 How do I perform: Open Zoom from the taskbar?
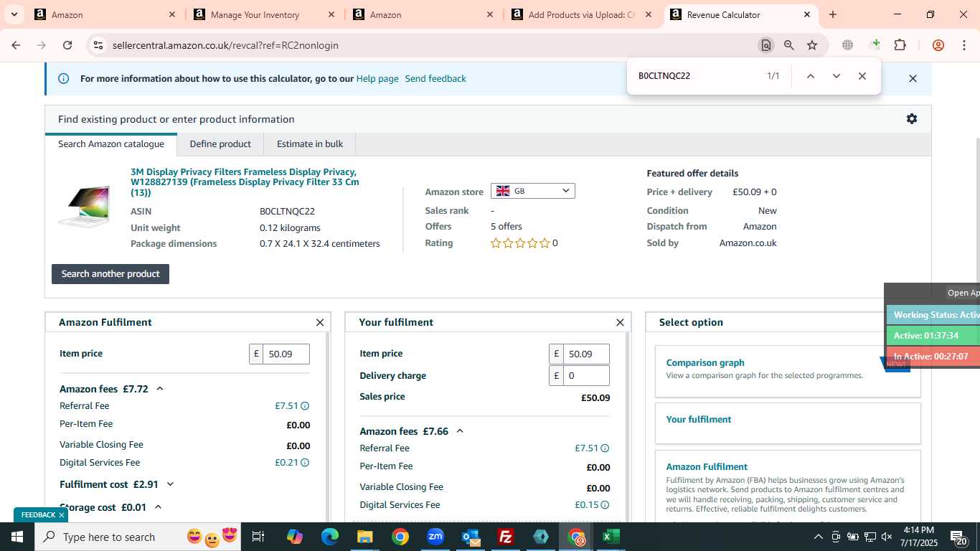coord(435,537)
